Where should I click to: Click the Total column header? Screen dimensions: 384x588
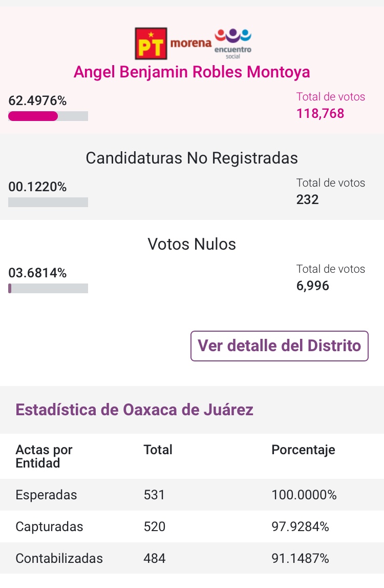158,450
